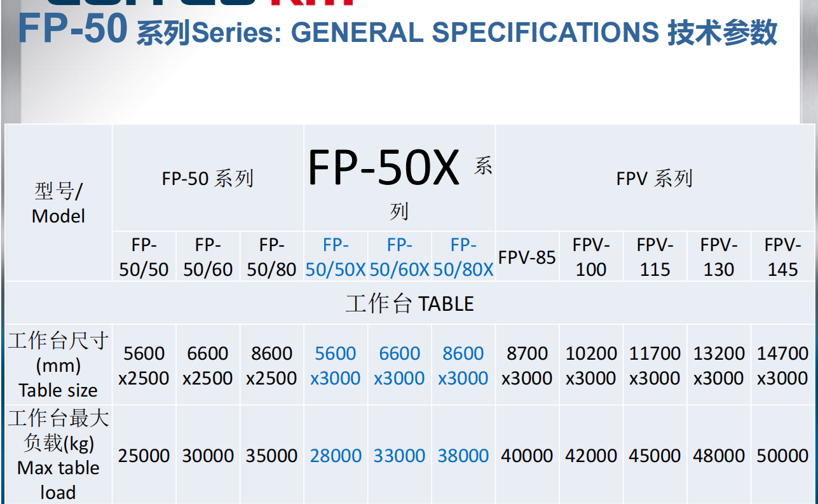Viewport: 818px width, 504px height.
Task: Click the 5600 x2500 table size cell
Action: (144, 365)
